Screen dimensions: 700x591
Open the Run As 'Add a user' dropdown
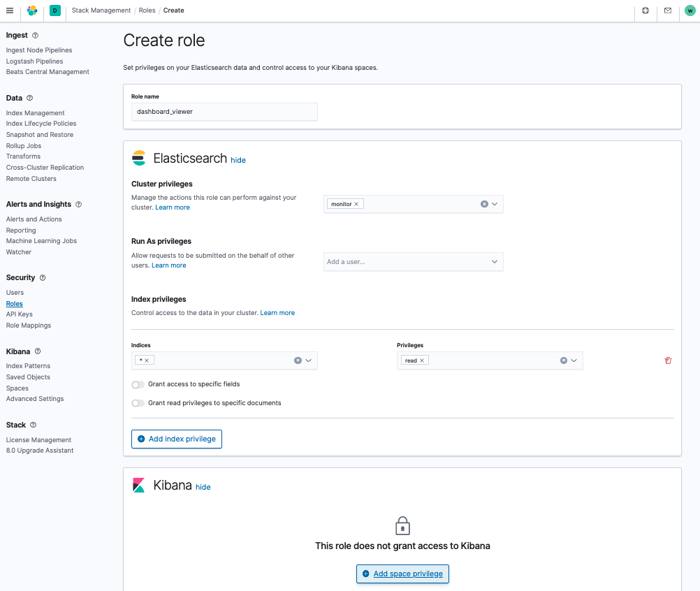point(413,261)
